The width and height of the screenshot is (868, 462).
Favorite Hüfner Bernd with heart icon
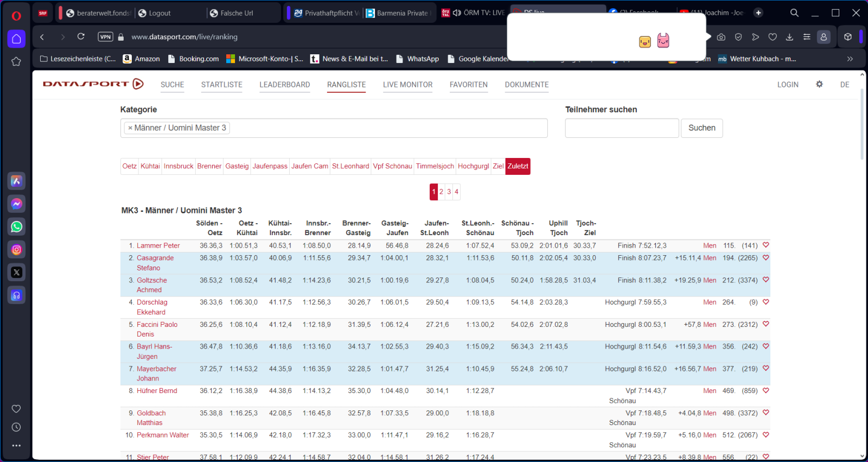[x=765, y=390]
